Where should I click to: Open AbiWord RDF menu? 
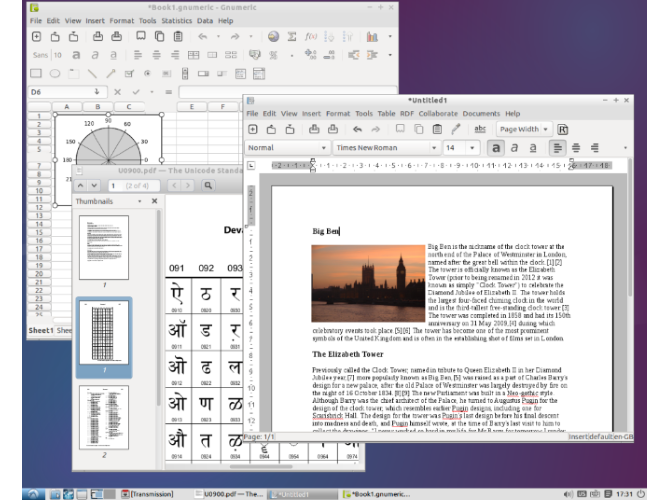pos(407,114)
